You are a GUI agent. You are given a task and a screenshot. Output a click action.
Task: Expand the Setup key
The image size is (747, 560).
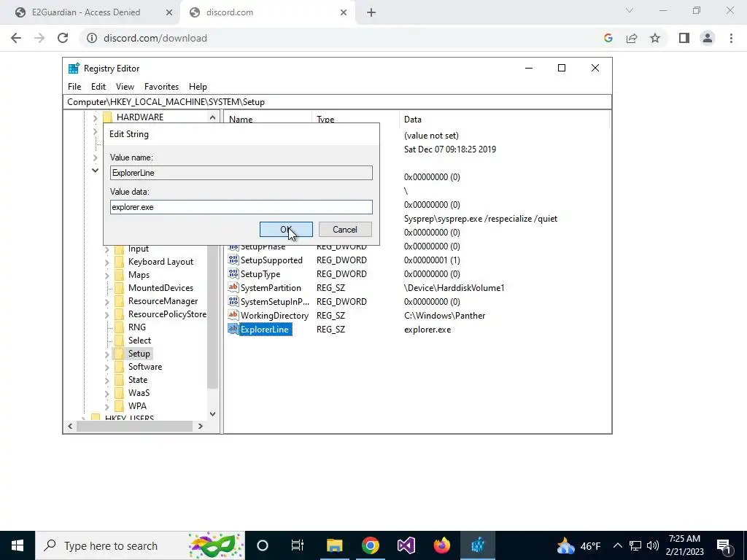107,354
